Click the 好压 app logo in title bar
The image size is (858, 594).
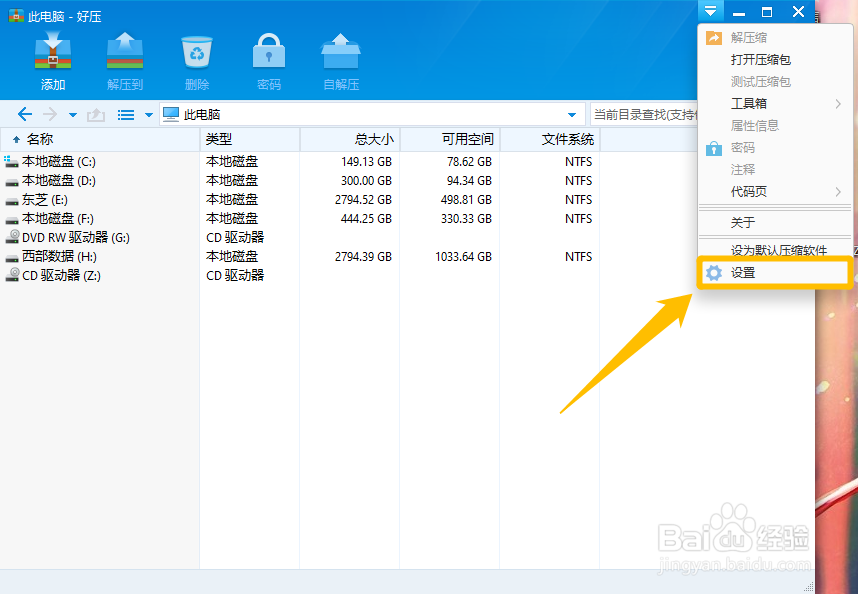click(x=16, y=16)
